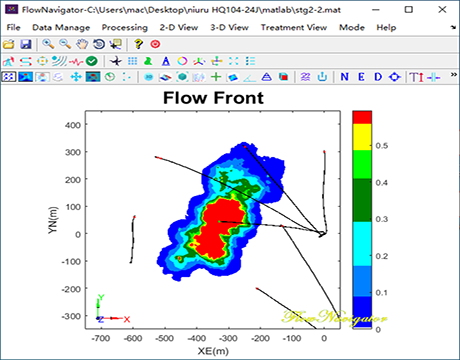Open the Treatment View menu
The height and width of the screenshot is (360, 460).
tap(294, 27)
